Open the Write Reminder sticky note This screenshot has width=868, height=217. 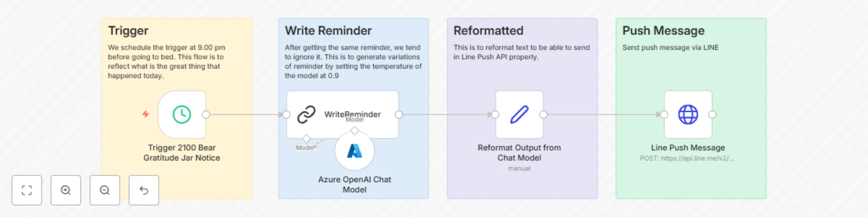coord(328,31)
